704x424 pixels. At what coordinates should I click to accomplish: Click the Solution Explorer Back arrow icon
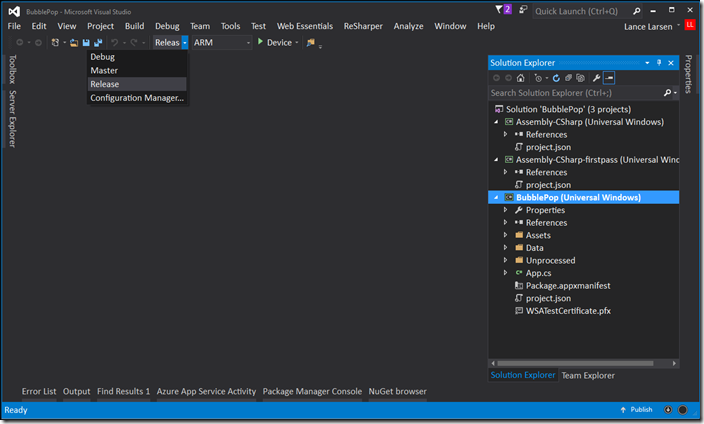496,78
